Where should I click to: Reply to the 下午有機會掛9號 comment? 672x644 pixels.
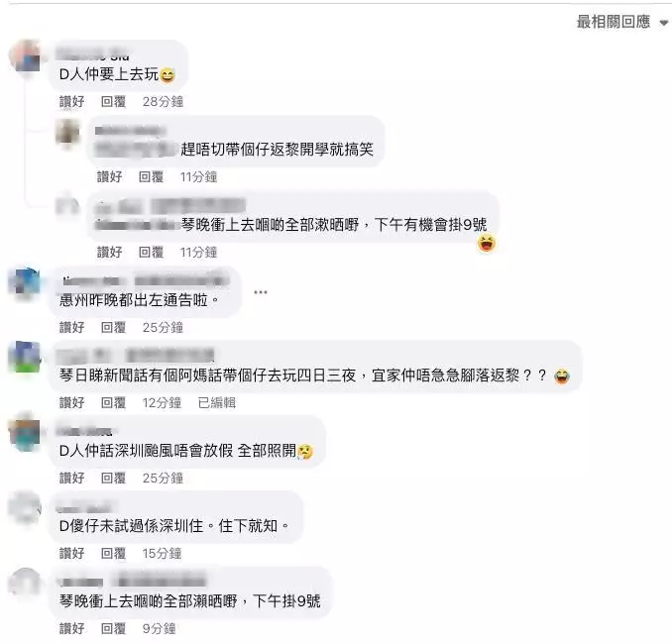pos(151,252)
